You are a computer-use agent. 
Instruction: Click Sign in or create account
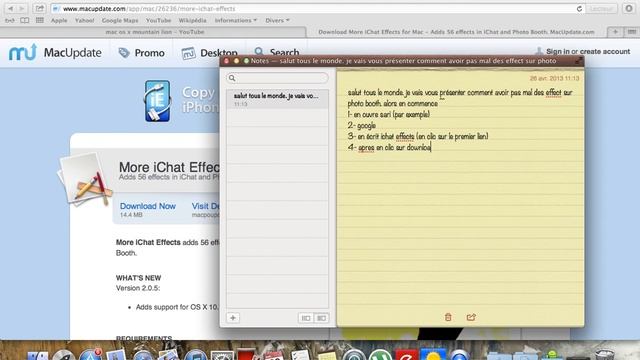(x=588, y=51)
